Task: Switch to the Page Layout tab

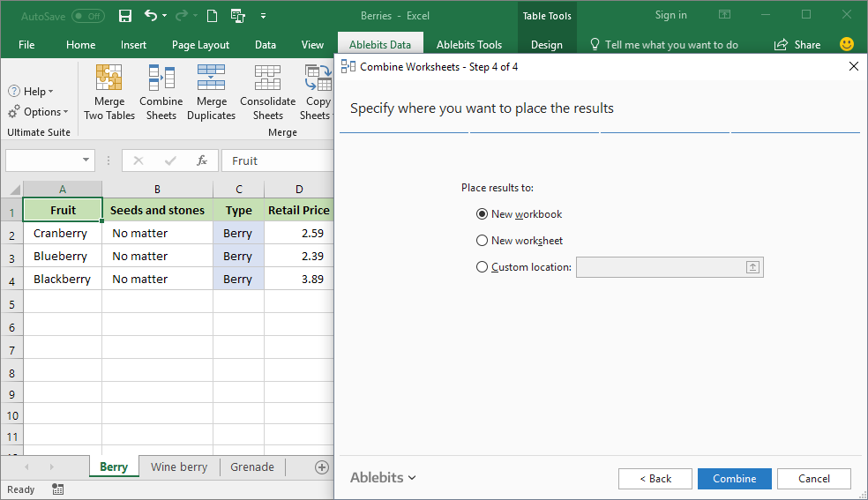Action: (200, 45)
